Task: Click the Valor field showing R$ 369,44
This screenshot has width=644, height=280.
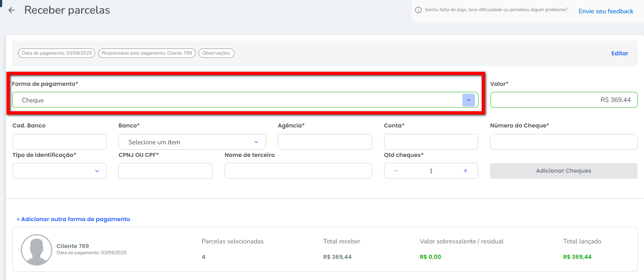Action: click(564, 100)
